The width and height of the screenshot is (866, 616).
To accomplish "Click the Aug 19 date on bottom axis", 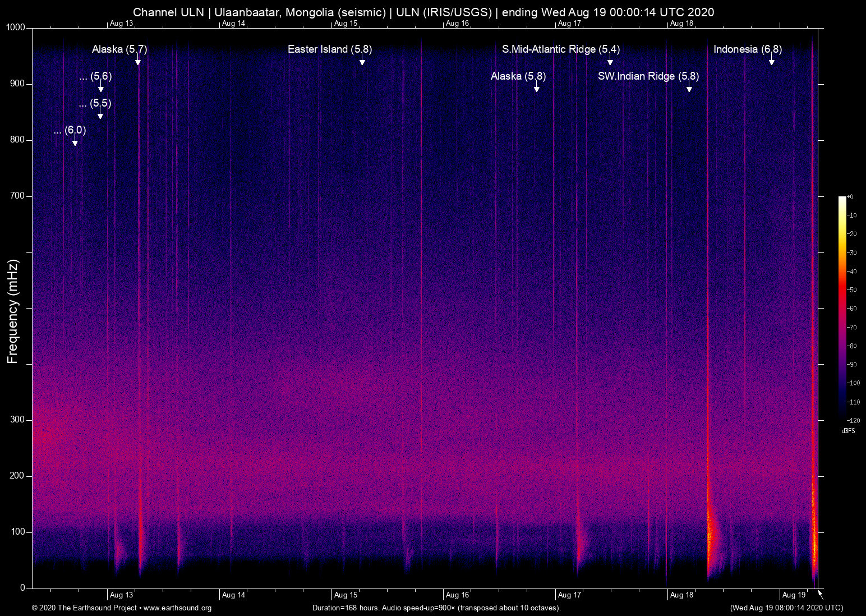I will tap(794, 595).
